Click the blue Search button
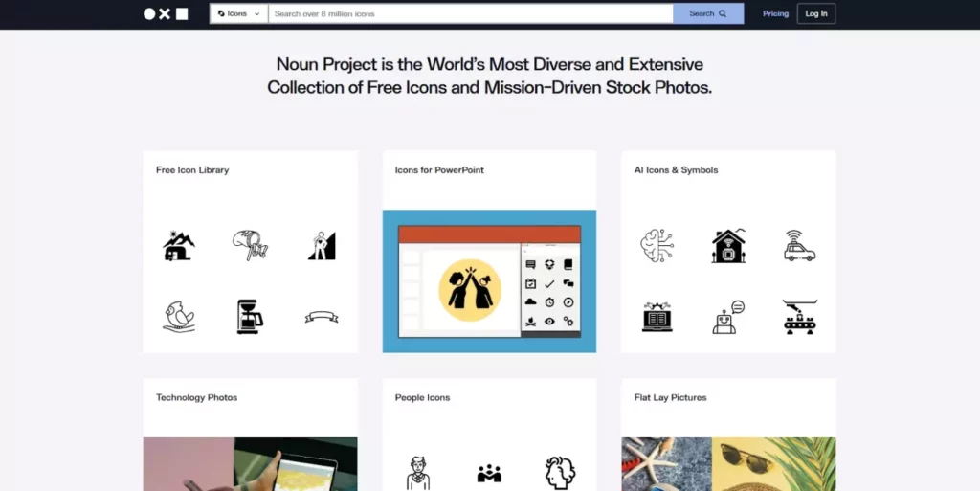 pos(708,13)
